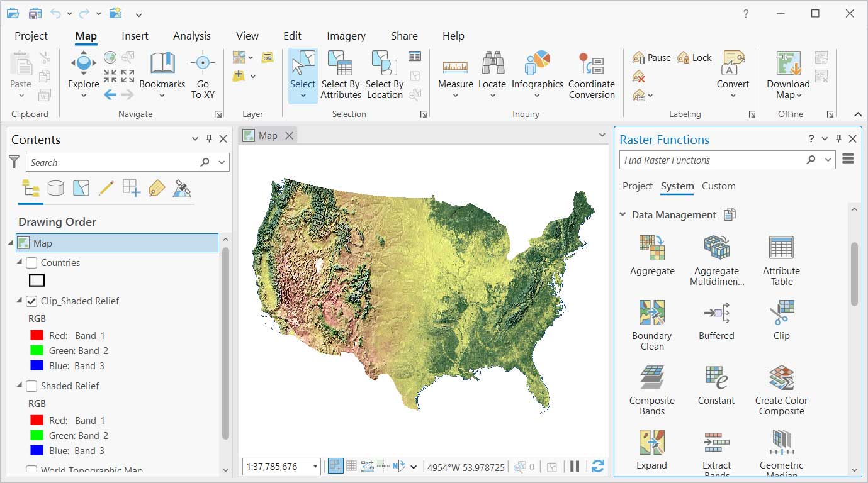The image size is (868, 483).
Task: Expand the Find Raster Functions dropdown arrow
Action: 828,160
